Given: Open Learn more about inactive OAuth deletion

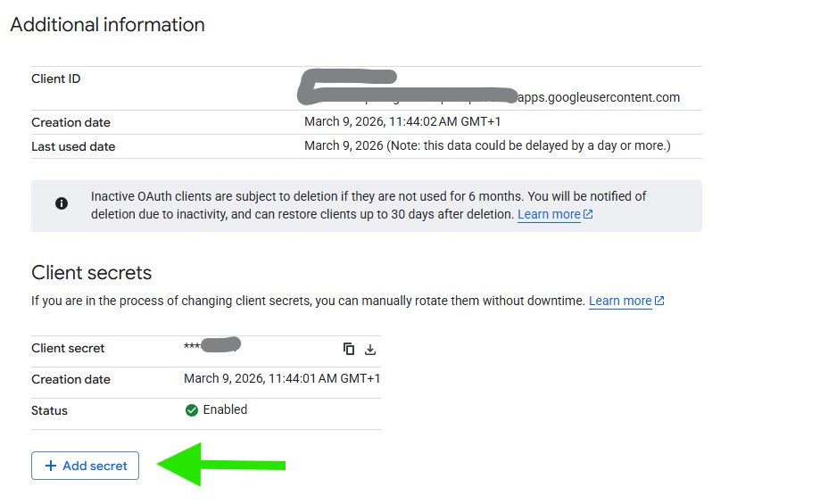Looking at the screenshot, I should pyautogui.click(x=549, y=214).
